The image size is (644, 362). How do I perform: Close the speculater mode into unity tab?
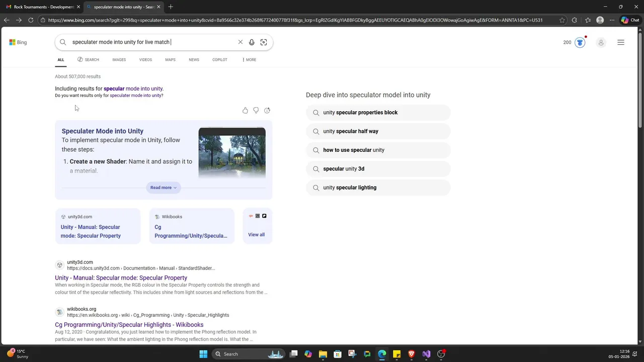coord(159,7)
